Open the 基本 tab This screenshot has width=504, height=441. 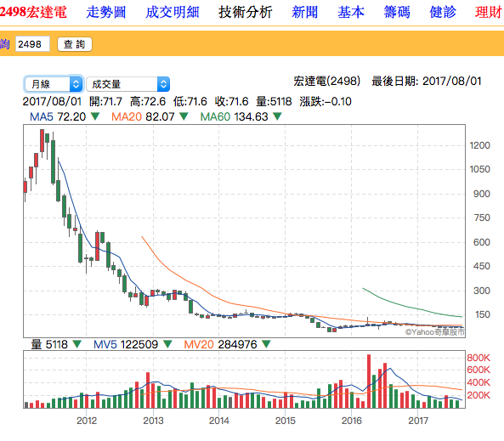tap(351, 12)
